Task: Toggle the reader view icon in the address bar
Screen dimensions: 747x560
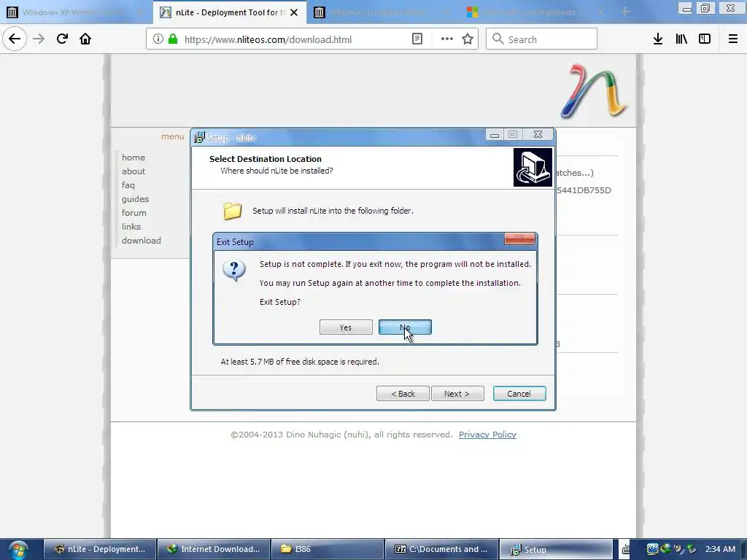Action: coord(417,39)
